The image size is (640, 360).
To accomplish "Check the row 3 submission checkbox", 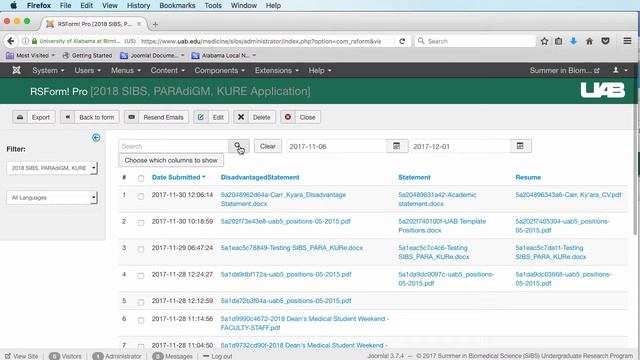I will (141, 249).
